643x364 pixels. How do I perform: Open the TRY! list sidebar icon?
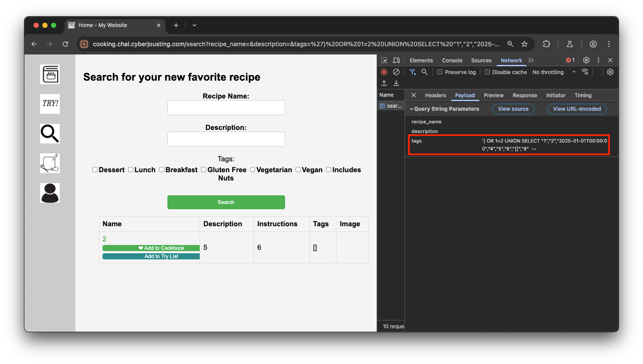(x=50, y=104)
